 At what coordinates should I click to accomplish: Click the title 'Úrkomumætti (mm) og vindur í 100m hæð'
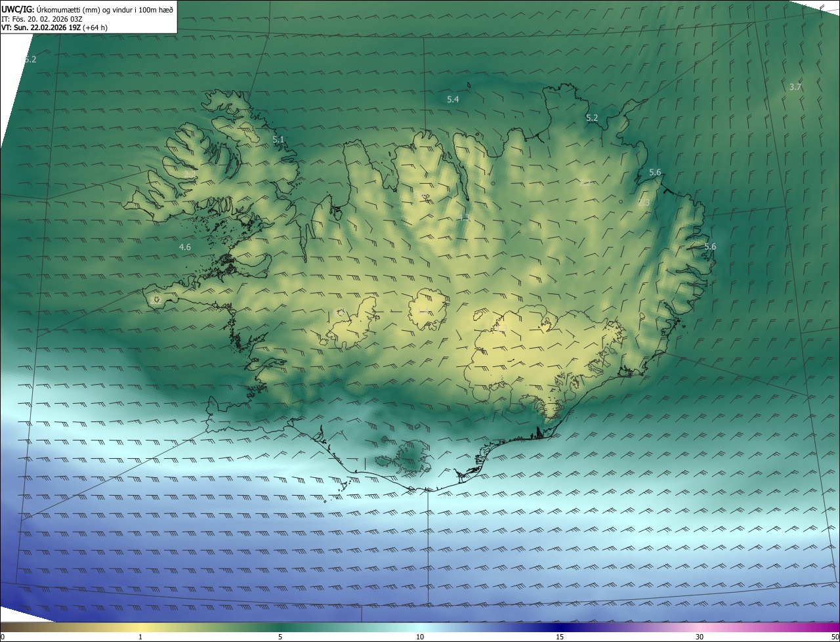(104, 9)
